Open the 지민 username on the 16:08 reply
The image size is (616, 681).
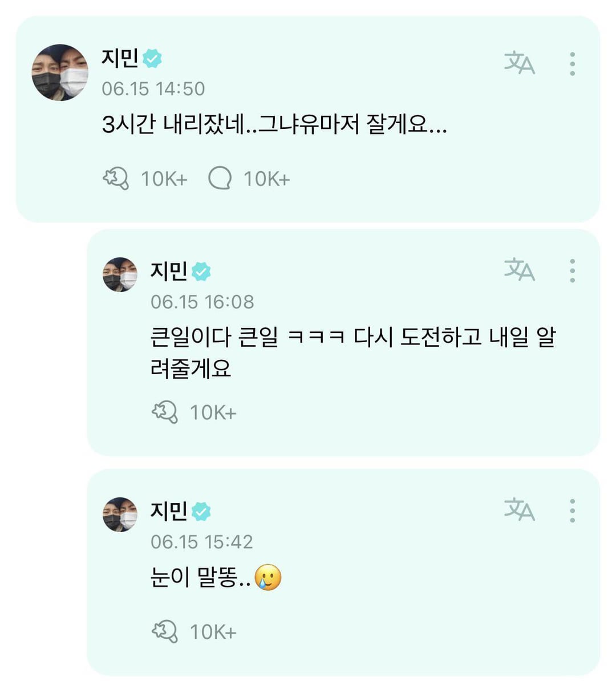pos(168,271)
